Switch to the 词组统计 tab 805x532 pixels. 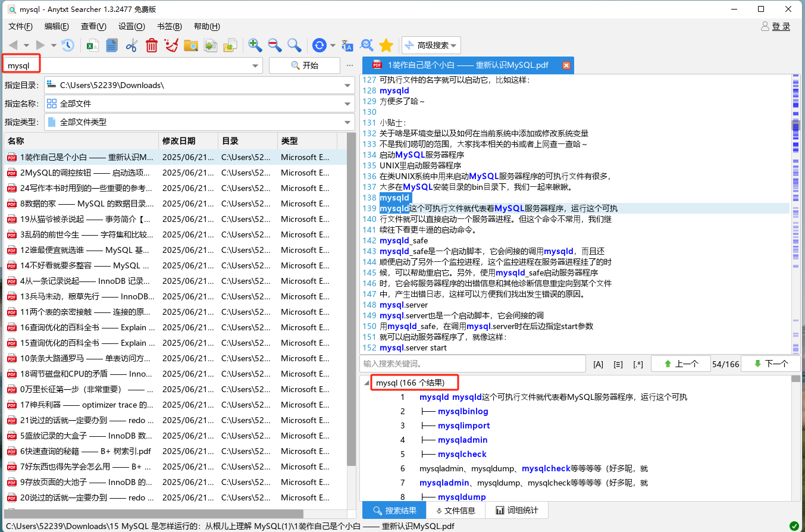point(516,511)
